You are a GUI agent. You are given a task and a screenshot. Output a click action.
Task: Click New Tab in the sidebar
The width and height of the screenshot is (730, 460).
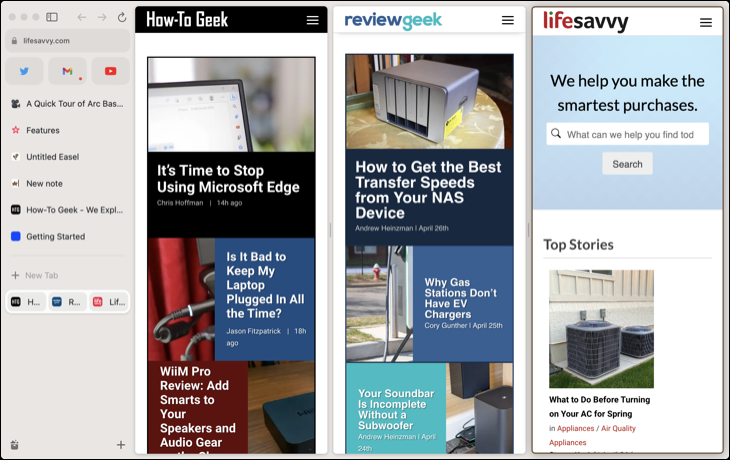pos(68,275)
